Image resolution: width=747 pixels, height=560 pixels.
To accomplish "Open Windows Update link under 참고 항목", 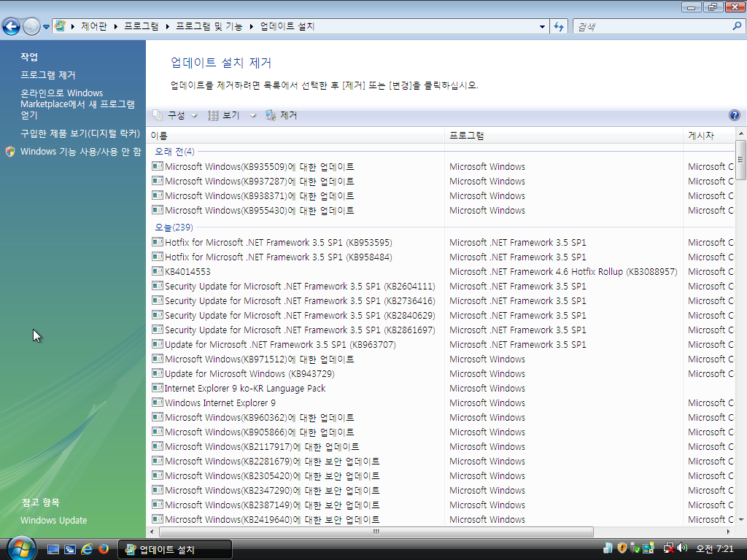I will [53, 520].
